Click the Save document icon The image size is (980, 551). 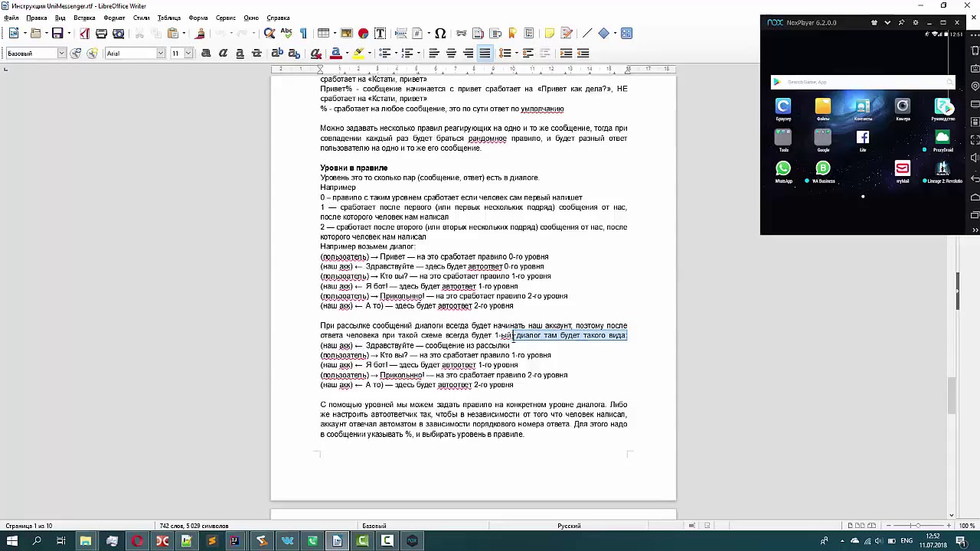pyautogui.click(x=57, y=34)
